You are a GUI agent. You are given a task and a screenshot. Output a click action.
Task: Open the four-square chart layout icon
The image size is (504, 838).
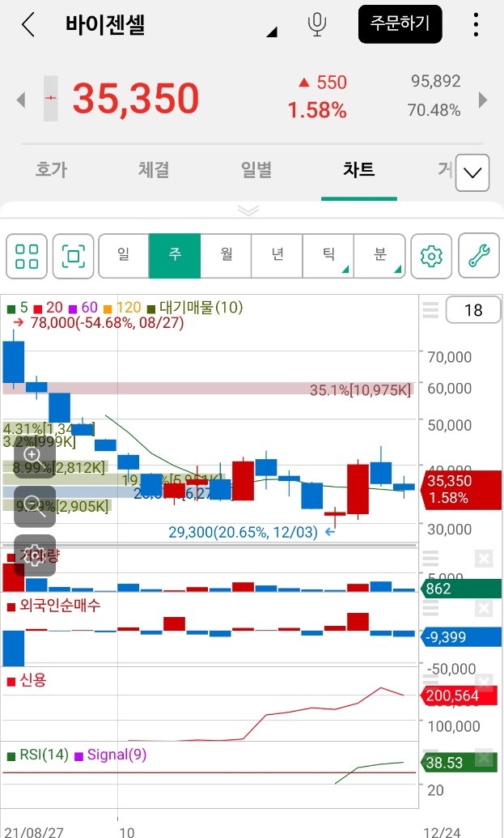point(27,256)
